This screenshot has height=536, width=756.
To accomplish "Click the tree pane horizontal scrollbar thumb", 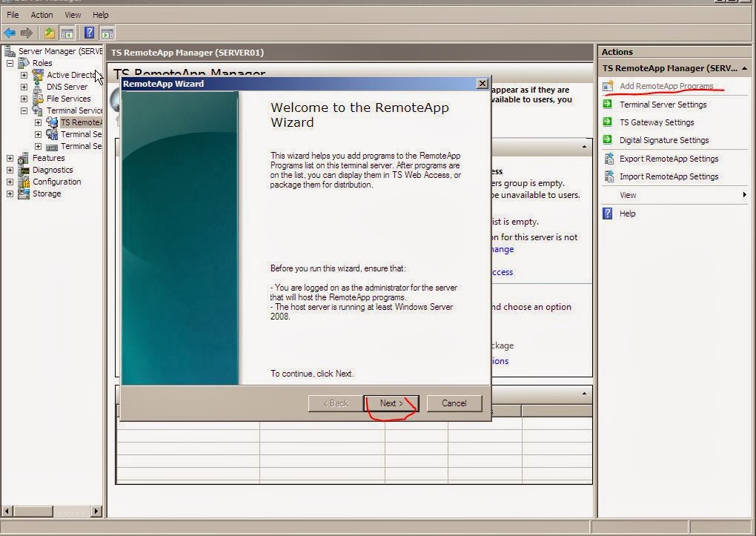I will [33, 511].
